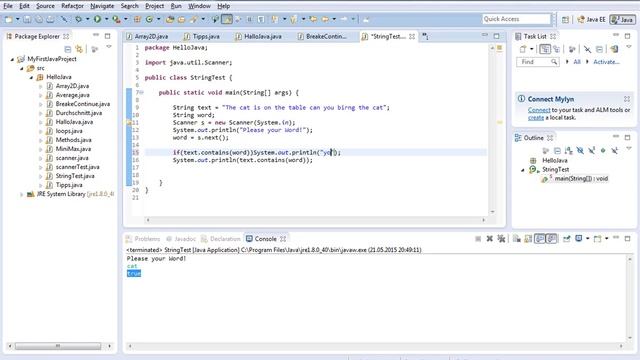Screen dimensions: 640x360
Task: Click the Run Last Tool external tools icon
Action: 116,19
